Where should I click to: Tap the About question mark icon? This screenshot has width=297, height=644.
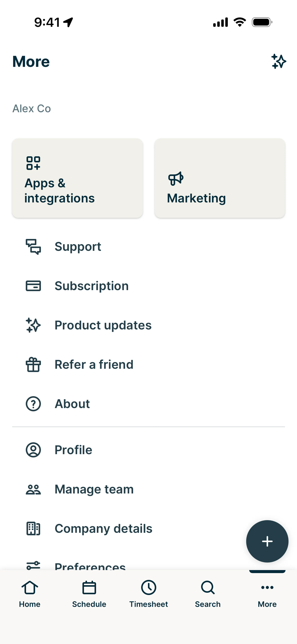[x=33, y=404]
